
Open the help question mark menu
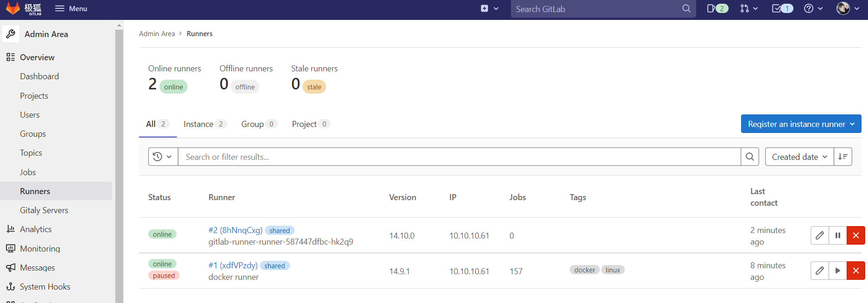click(x=813, y=8)
